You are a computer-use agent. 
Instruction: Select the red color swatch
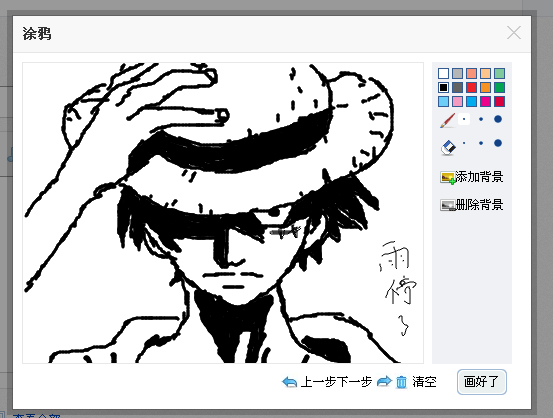tap(471, 87)
